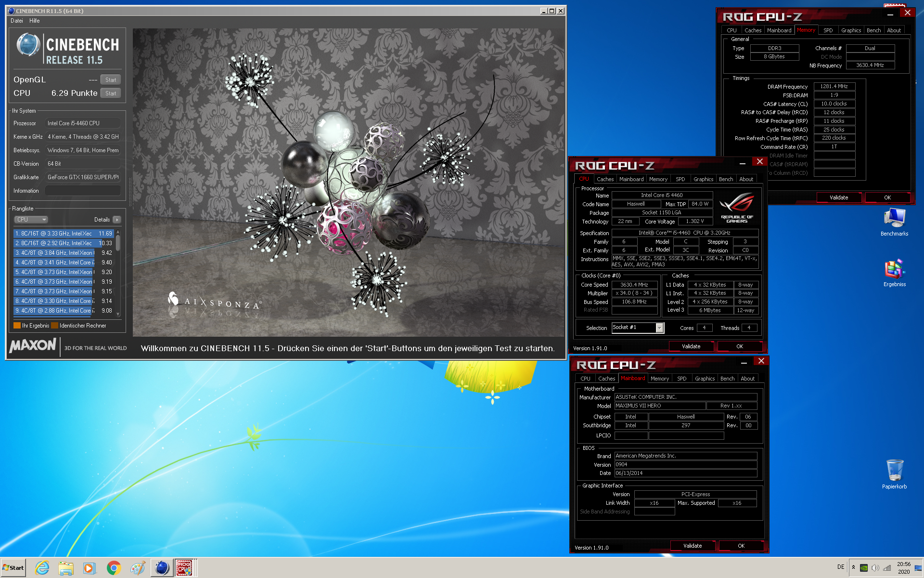The width and height of the screenshot is (924, 578).
Task: Open Paint from the taskbar
Action: coord(138,568)
